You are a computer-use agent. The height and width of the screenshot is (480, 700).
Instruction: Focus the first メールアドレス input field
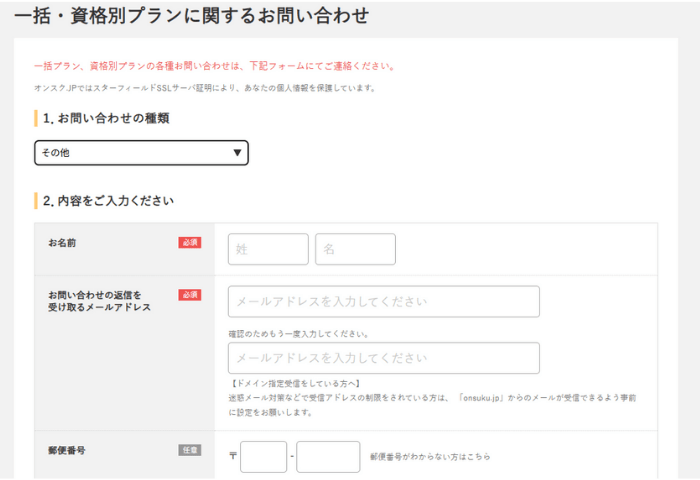tap(383, 302)
